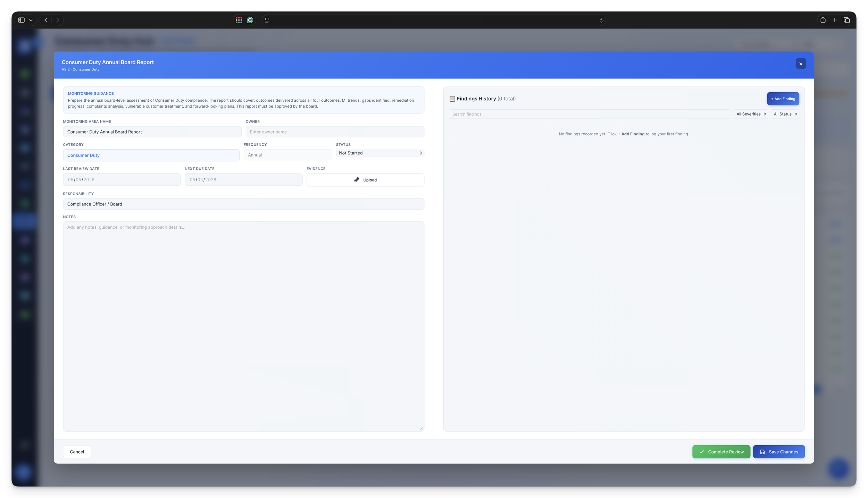Go back to the previous page
The width and height of the screenshot is (868, 498).
coord(46,20)
